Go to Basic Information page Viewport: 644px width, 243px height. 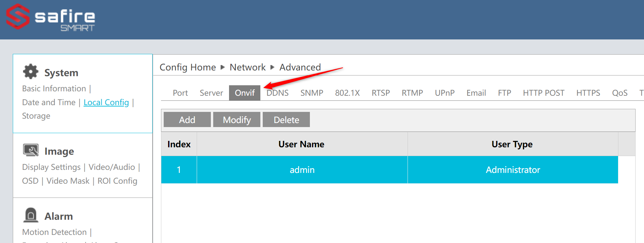(x=54, y=89)
